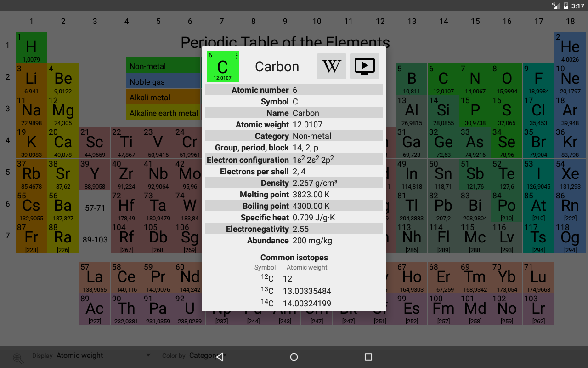Tap the Android home button

(x=294, y=356)
